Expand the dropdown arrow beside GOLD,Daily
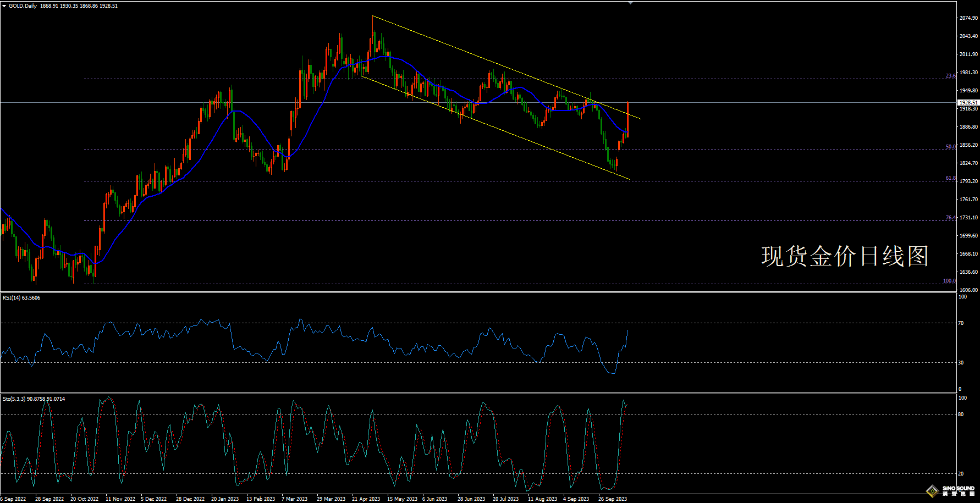 click(4, 6)
